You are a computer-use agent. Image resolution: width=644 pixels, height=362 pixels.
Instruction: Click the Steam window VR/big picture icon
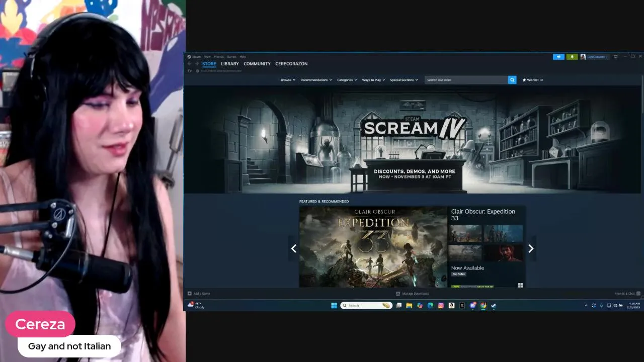[x=615, y=57]
